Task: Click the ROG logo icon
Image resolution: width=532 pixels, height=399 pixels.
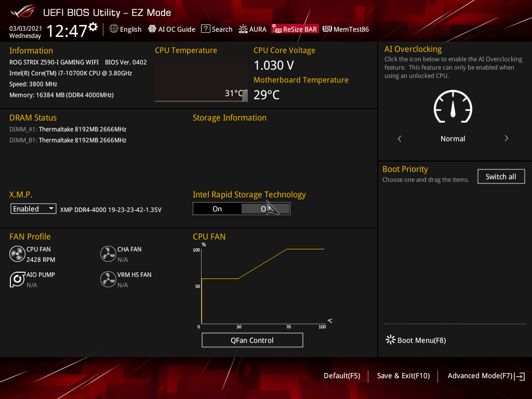Action: (22, 12)
